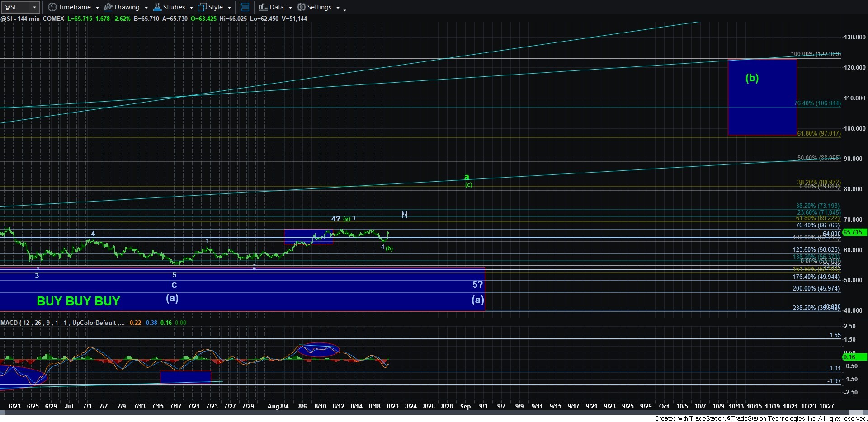The image size is (868, 422).
Task: Select the 200.00% (45.974) Fibonacci label
Action: pos(816,289)
